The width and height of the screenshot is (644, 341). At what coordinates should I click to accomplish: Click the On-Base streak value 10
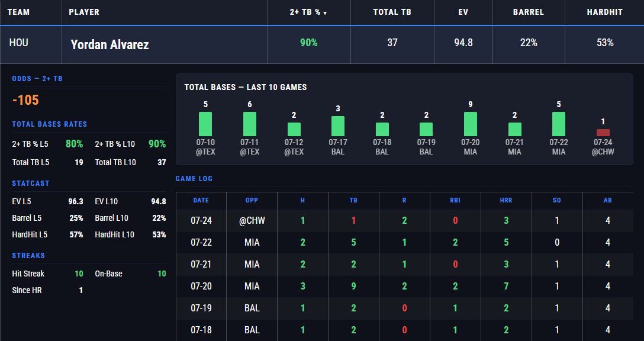[x=162, y=274]
